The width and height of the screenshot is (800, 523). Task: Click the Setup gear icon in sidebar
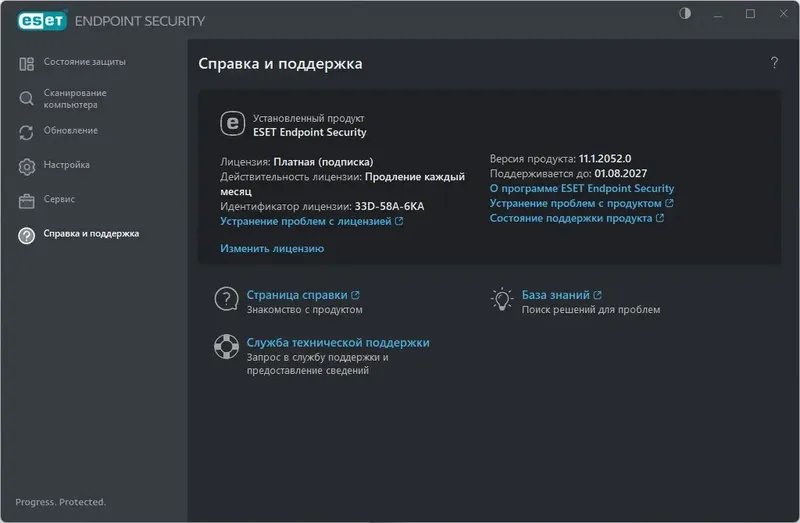[27, 166]
